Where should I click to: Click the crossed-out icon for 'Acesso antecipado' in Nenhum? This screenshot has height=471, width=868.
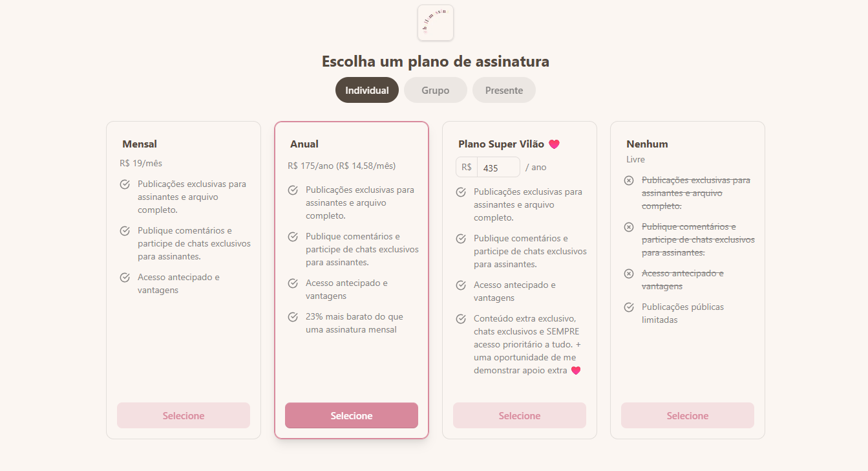629,273
